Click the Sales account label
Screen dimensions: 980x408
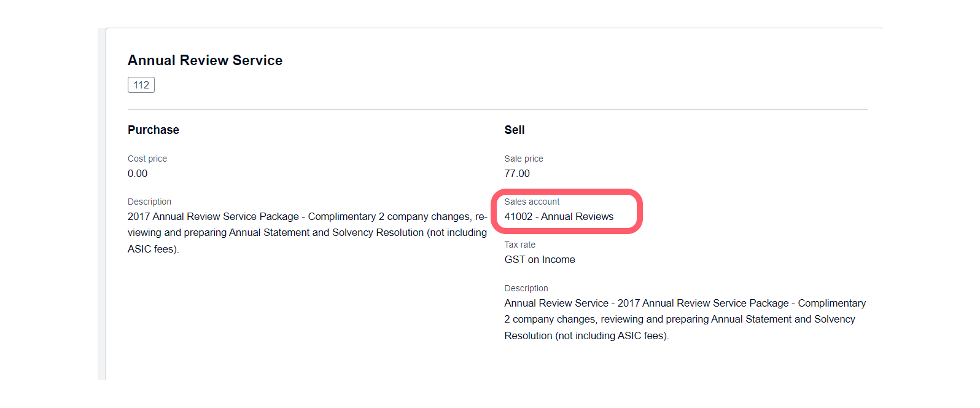532,201
